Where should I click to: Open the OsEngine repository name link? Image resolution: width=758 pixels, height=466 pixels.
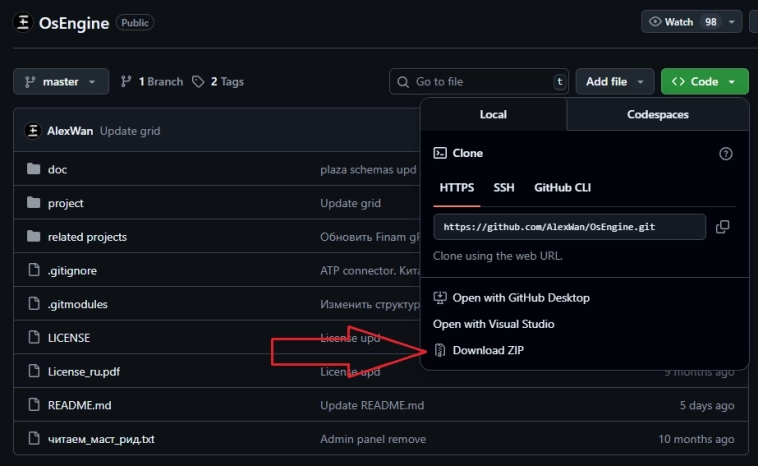click(74, 23)
